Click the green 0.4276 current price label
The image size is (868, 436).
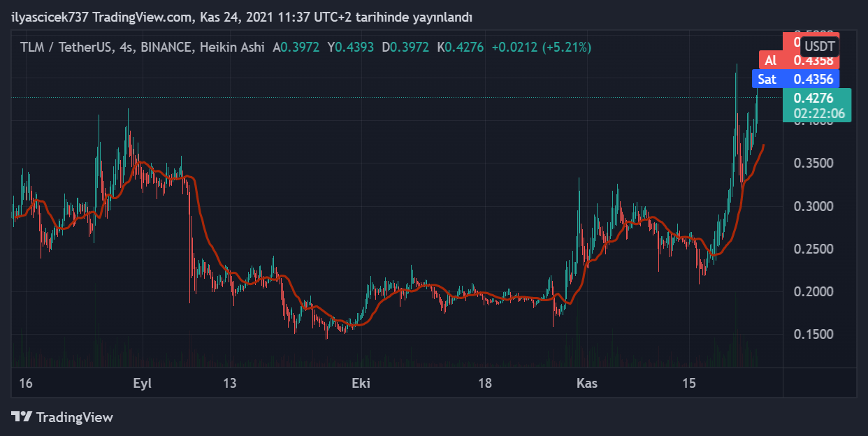point(817,99)
